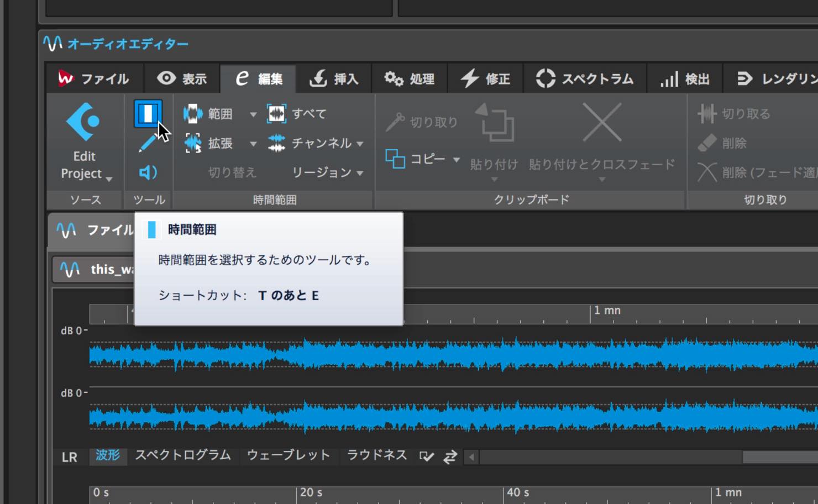Click the lower channel waveform
Image resolution: width=818 pixels, height=504 pixels.
[453, 418]
